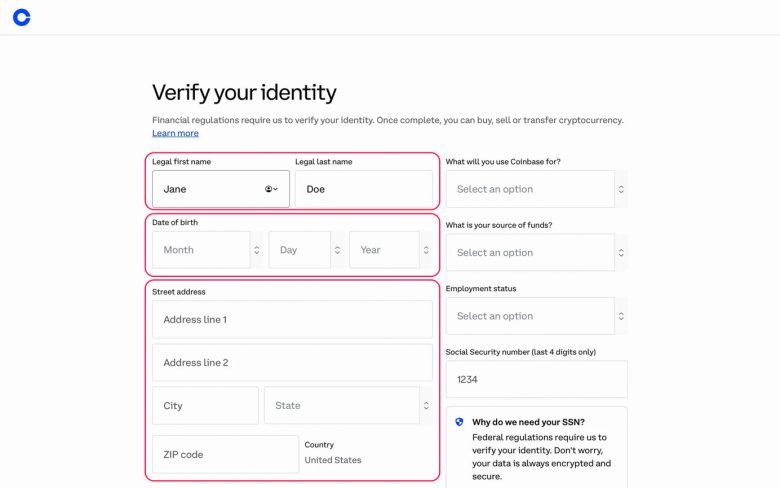Click the Coinbase logo icon
The height and width of the screenshot is (488, 780).
(x=22, y=17)
